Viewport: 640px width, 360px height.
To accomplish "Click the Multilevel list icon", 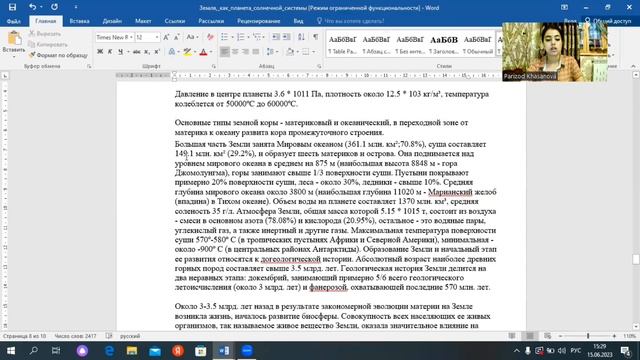I will [x=257, y=37].
